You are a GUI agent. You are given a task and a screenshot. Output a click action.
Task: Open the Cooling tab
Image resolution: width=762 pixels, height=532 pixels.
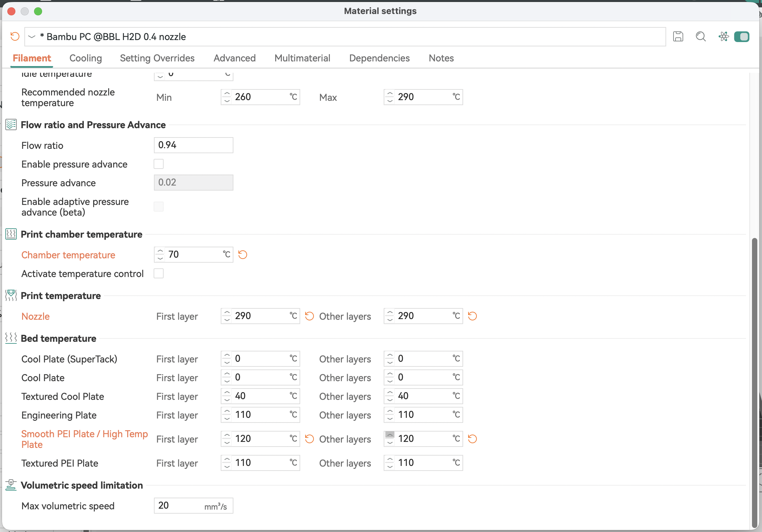pyautogui.click(x=85, y=58)
